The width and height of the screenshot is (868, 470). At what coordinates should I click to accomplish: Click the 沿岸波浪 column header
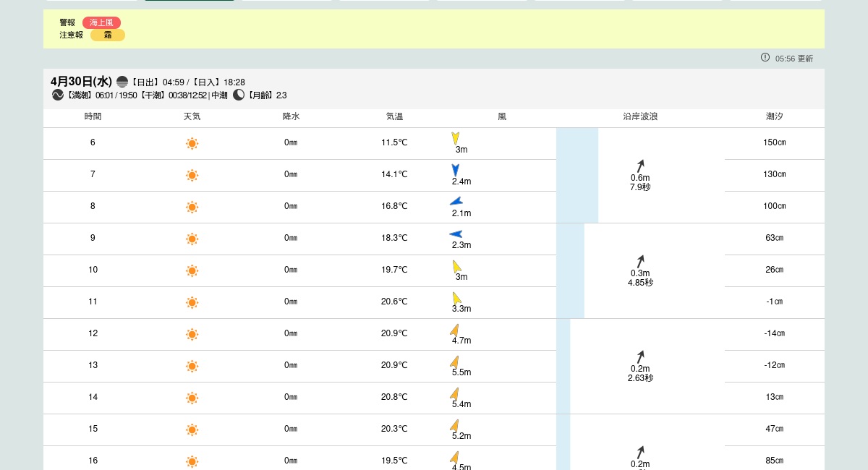(x=640, y=116)
